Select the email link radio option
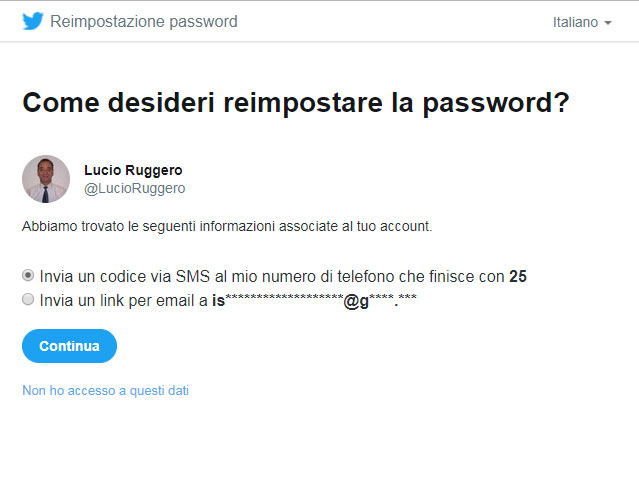This screenshot has width=639, height=483. click(x=28, y=300)
